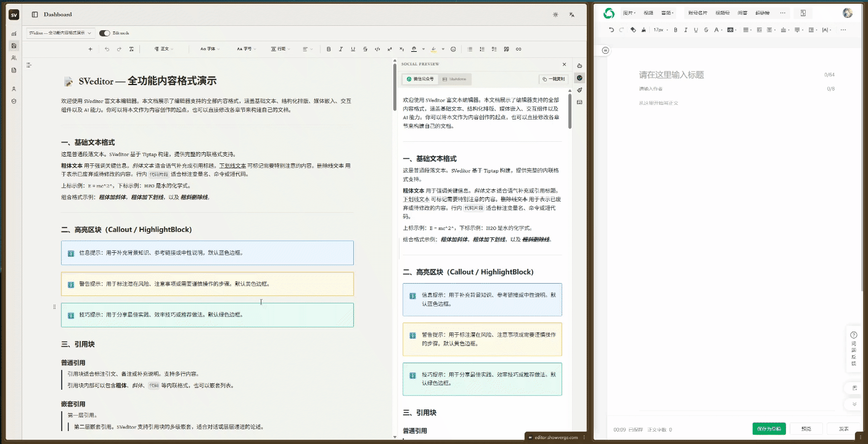Click the author name input field
Viewport: 868px width, 444px height.
pos(727,89)
